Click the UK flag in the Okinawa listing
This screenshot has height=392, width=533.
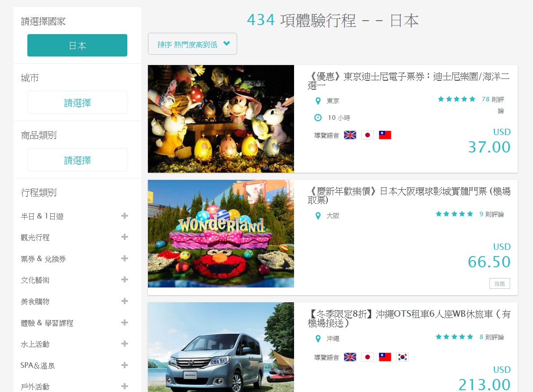point(350,357)
